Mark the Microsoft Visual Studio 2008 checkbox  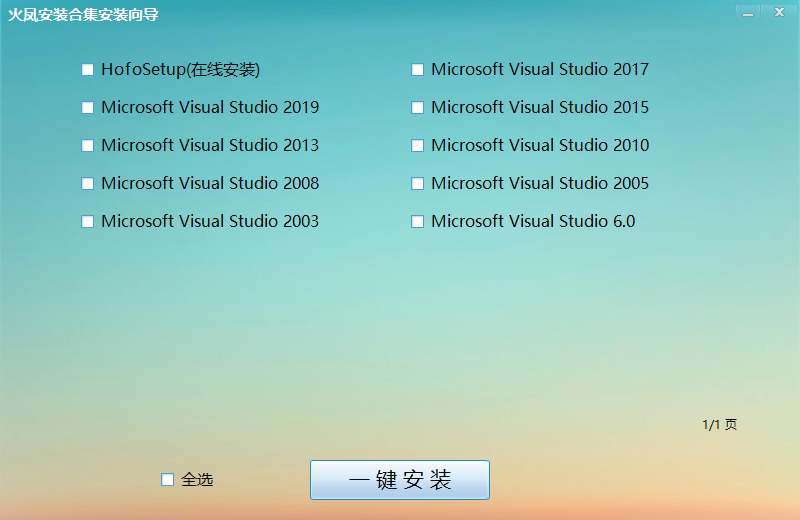[x=88, y=184]
